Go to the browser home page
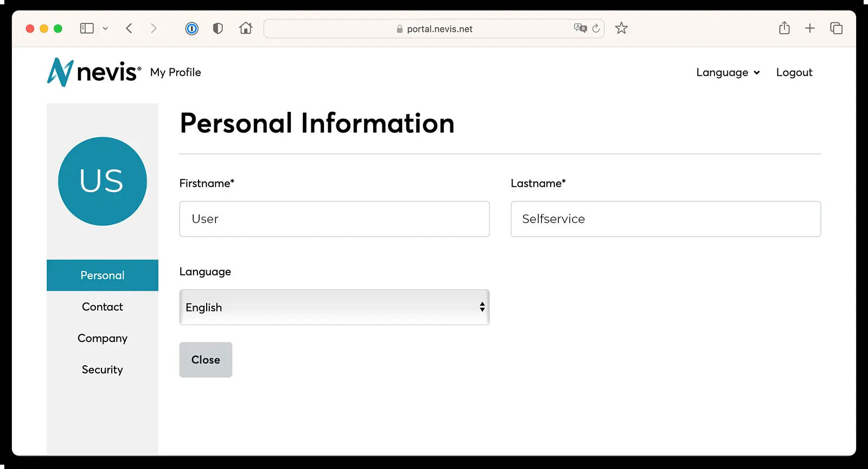The width and height of the screenshot is (868, 469). 246,28
